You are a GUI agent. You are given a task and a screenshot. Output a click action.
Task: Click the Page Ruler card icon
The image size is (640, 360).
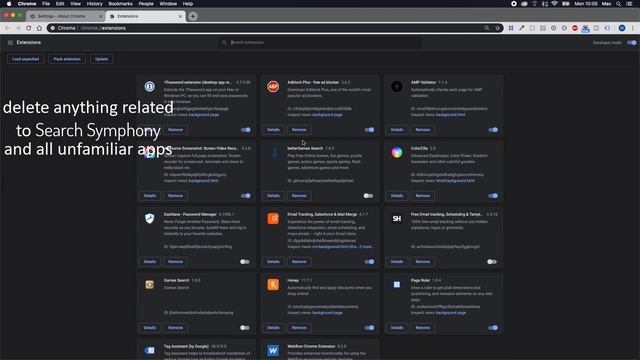point(397,284)
